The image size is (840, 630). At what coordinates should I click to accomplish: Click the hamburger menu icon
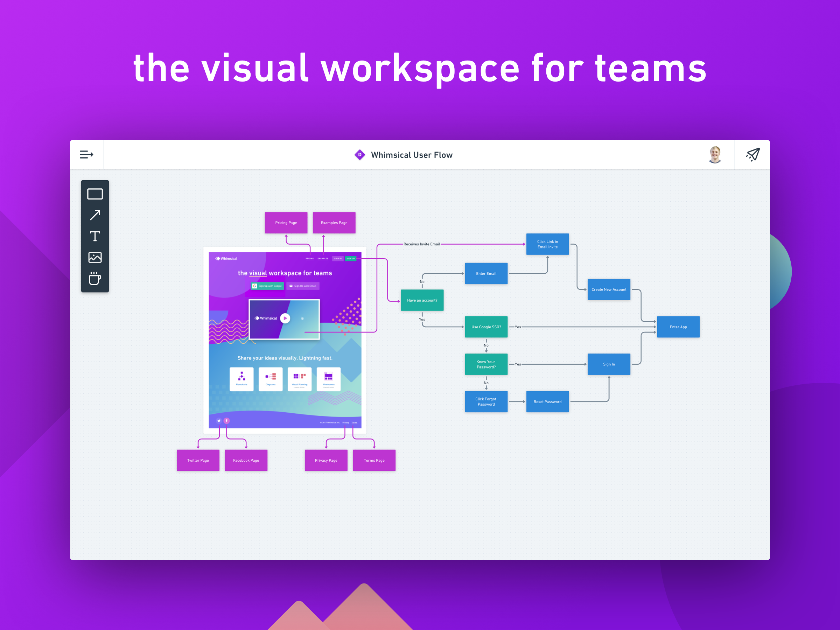pyautogui.click(x=86, y=154)
